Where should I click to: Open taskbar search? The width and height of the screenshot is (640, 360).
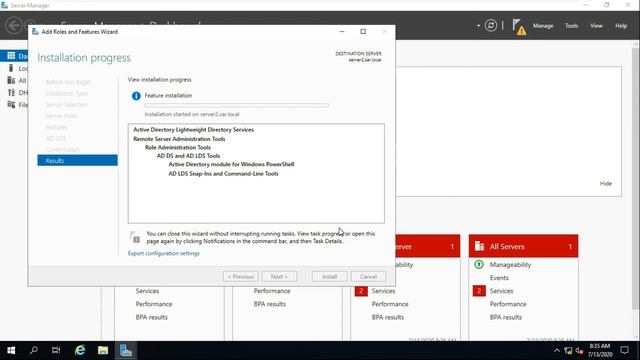tap(34, 350)
